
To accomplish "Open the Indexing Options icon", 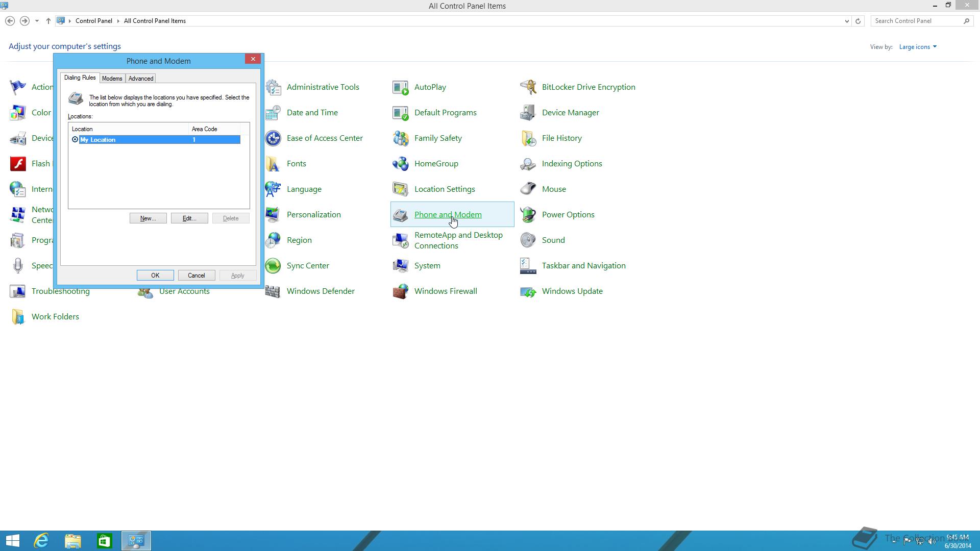I will click(x=528, y=164).
